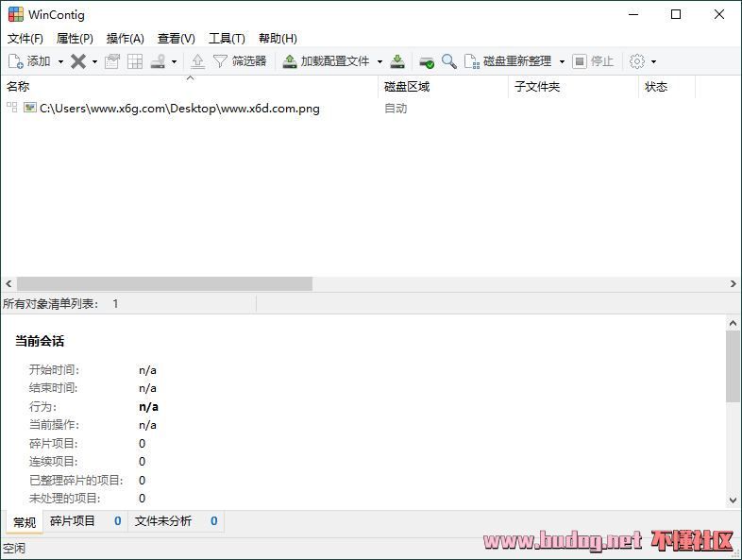
Task: Expand the 磁盘重新整理 dropdown arrow
Action: pyautogui.click(x=562, y=61)
